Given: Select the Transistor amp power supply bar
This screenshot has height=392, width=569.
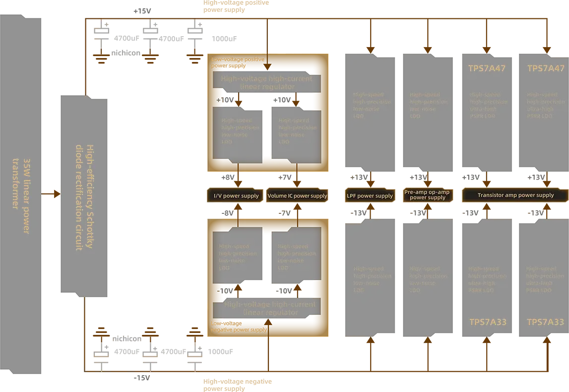Looking at the screenshot, I should coord(515,195).
